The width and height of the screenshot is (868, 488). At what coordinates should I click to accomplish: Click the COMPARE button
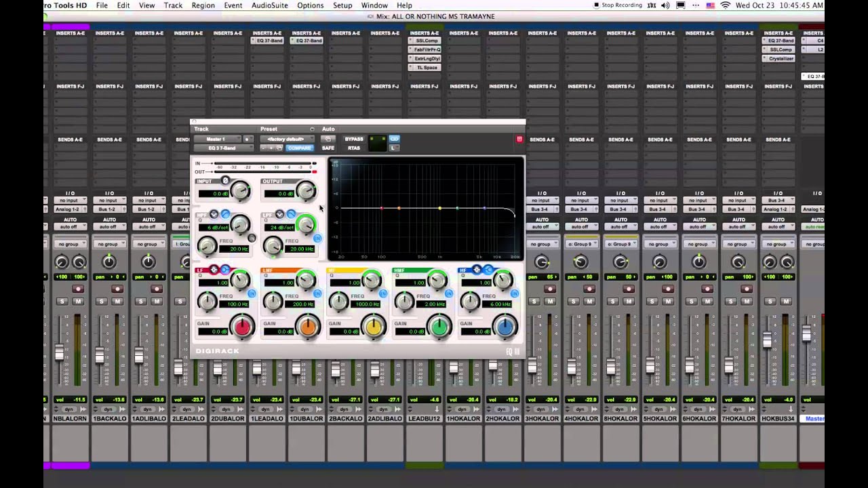[x=300, y=148]
